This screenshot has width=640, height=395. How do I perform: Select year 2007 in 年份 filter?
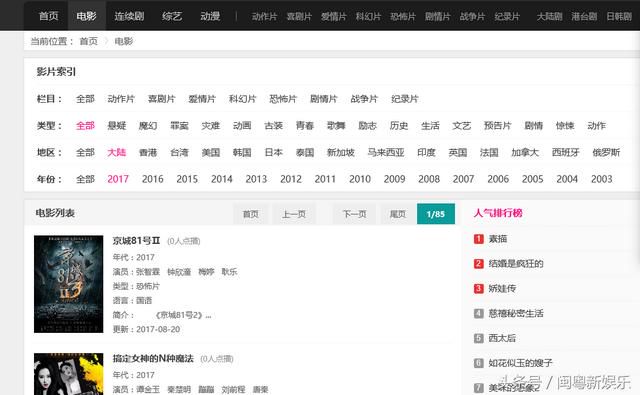coord(463,179)
